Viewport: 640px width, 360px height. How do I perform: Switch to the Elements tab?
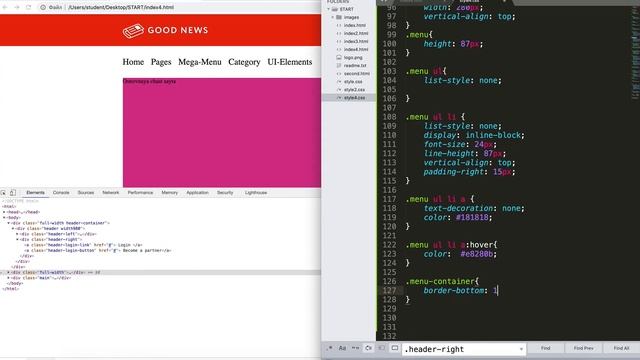click(36, 193)
